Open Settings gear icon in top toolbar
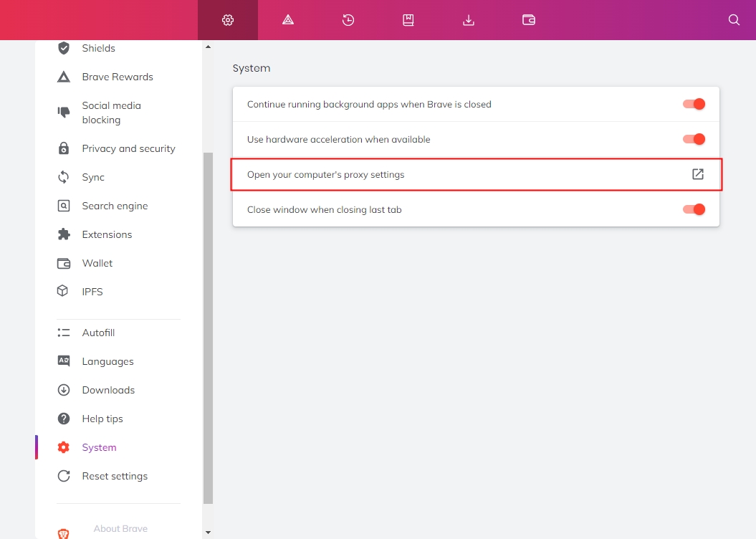The height and width of the screenshot is (539, 756). point(228,20)
